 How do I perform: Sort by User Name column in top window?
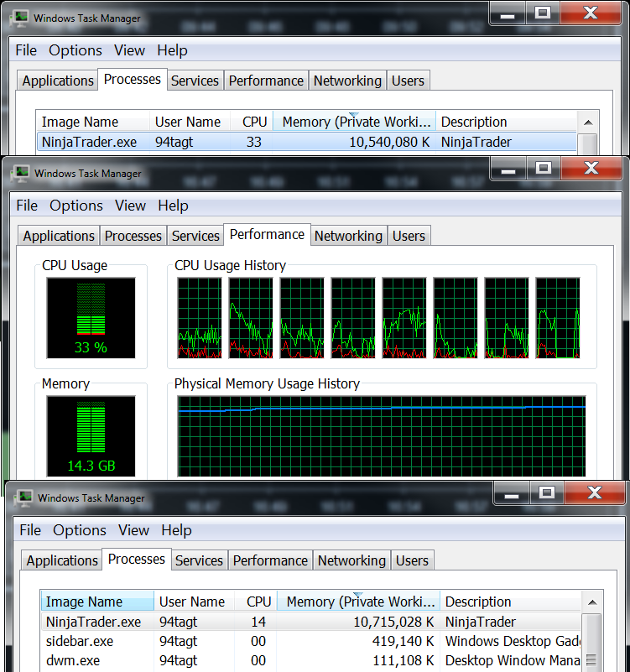click(190, 122)
